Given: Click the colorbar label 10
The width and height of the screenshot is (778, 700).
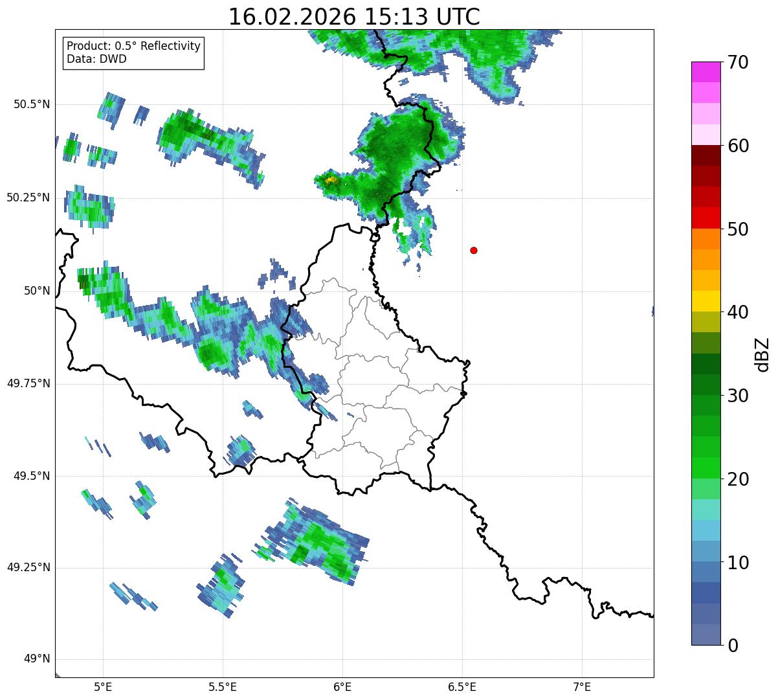Looking at the screenshot, I should 738,562.
